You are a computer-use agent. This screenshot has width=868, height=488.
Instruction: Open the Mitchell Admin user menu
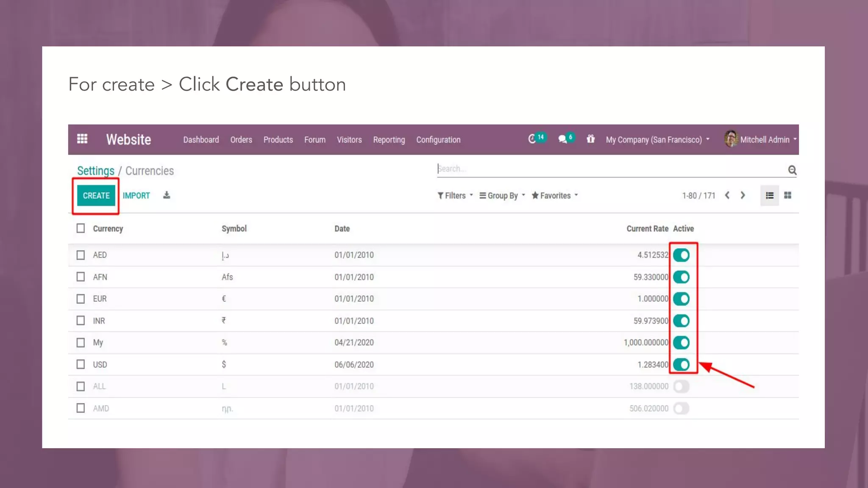click(760, 139)
